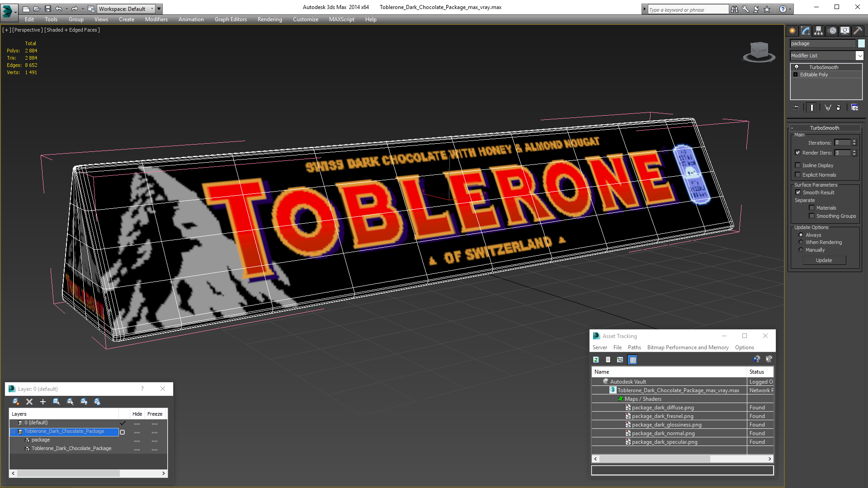
Task: Open the Redo history dropdown arrow
Action: [x=83, y=9]
